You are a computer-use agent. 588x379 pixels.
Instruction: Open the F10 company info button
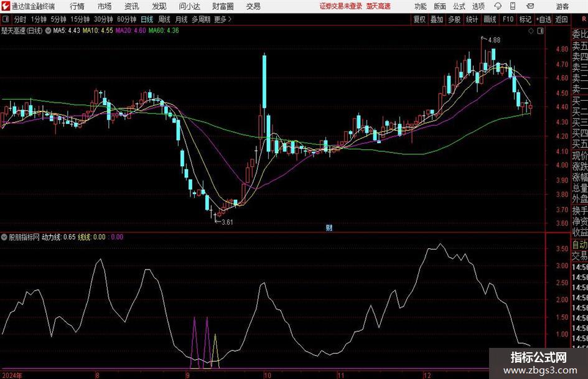point(508,19)
